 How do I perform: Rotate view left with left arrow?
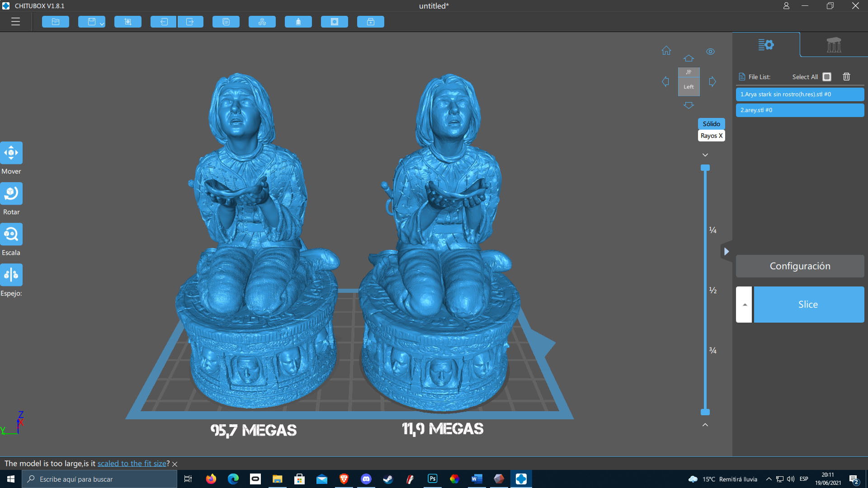click(x=665, y=82)
